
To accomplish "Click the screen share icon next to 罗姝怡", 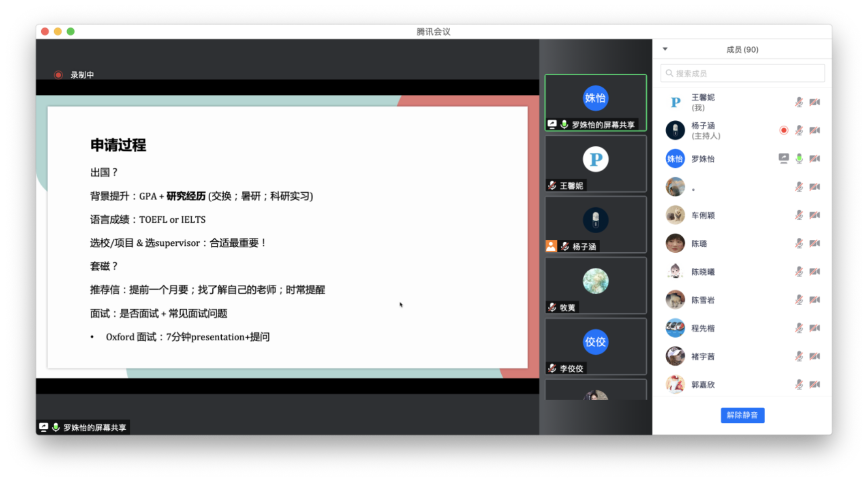I will pos(783,158).
